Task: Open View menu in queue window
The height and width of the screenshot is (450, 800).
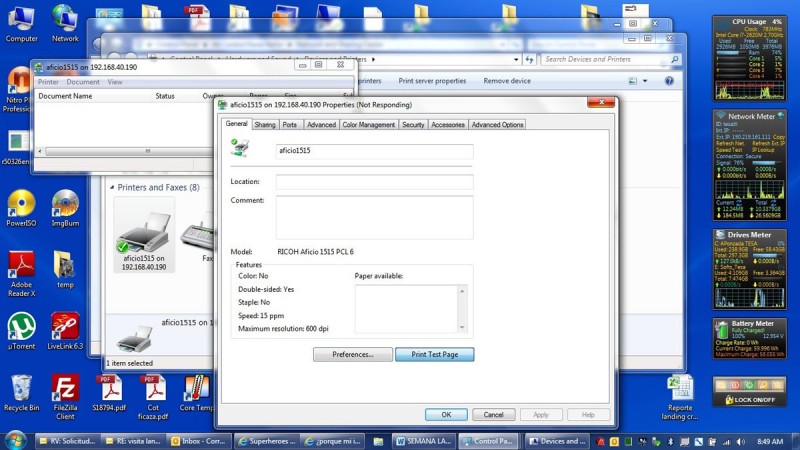Action: point(115,82)
